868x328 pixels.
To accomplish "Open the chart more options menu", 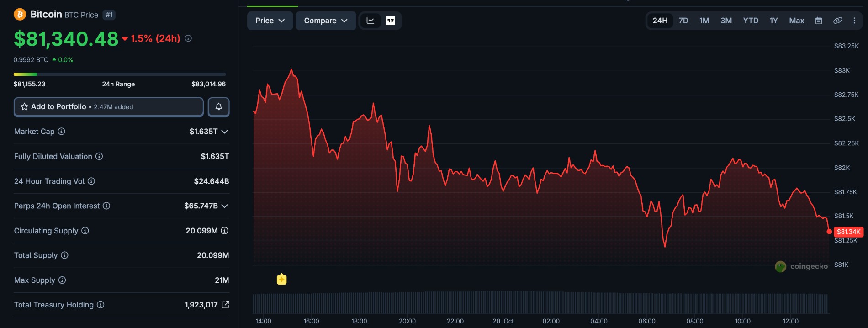I will tap(854, 21).
